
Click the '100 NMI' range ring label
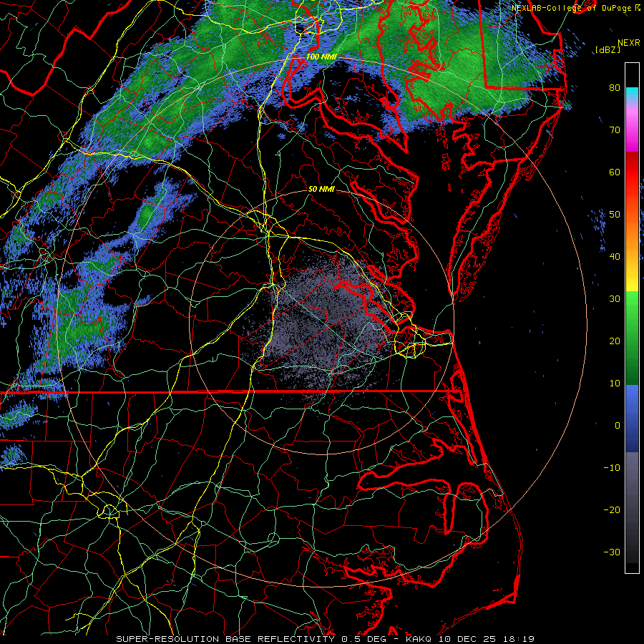(321, 57)
